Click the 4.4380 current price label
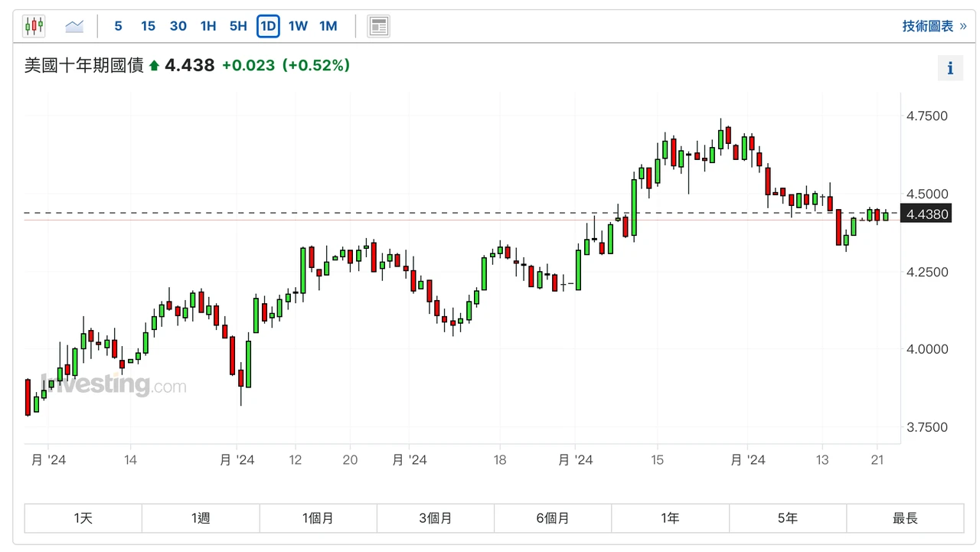980x552 pixels. point(926,214)
